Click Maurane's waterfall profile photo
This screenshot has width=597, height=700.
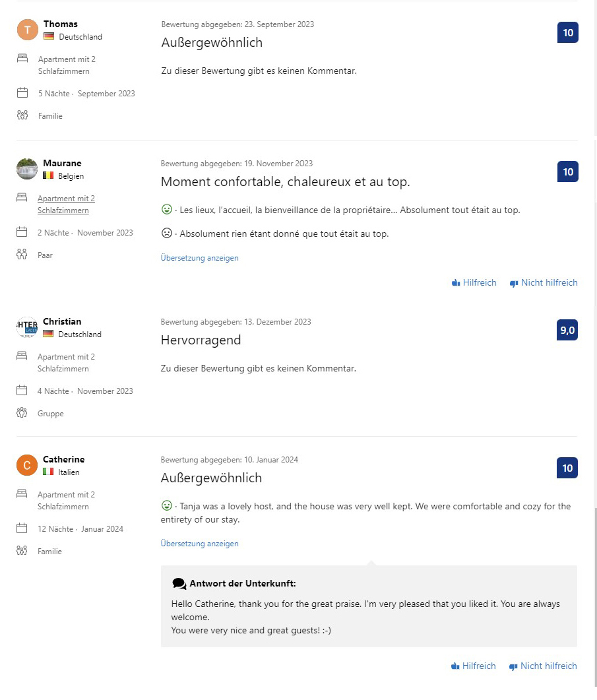(x=27, y=169)
